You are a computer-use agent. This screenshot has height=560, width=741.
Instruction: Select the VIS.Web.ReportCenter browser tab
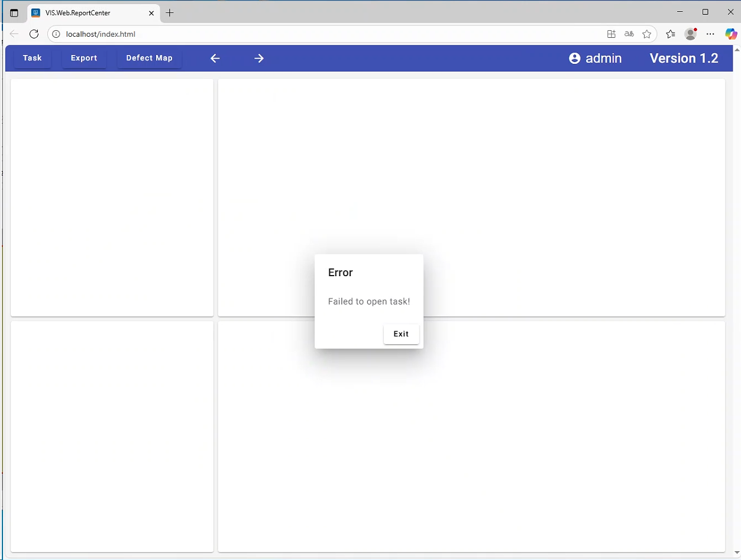(x=89, y=12)
